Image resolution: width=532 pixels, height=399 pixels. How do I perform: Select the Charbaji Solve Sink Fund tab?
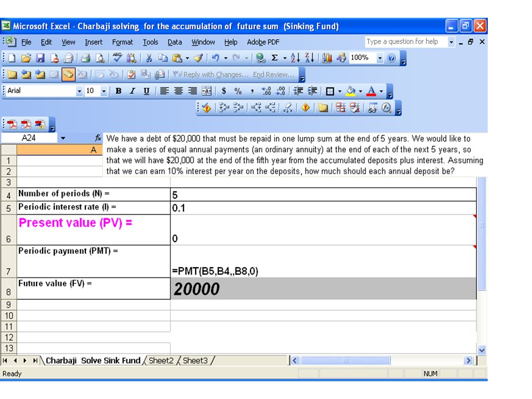click(x=93, y=360)
